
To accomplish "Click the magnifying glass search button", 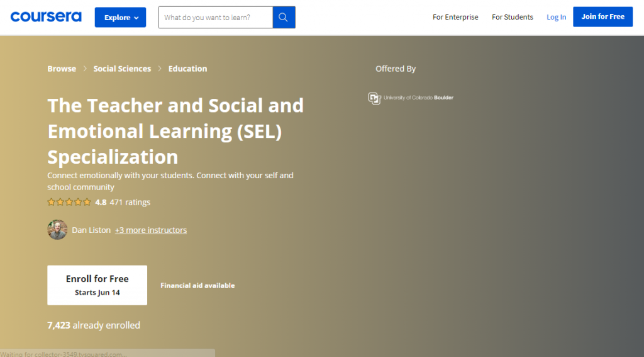I will [x=284, y=18].
